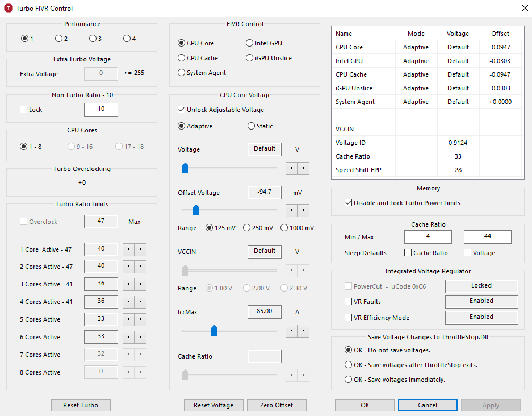The width and height of the screenshot is (532, 416).
Task: Decrease Voltage using the left arrow
Action: 292,168
